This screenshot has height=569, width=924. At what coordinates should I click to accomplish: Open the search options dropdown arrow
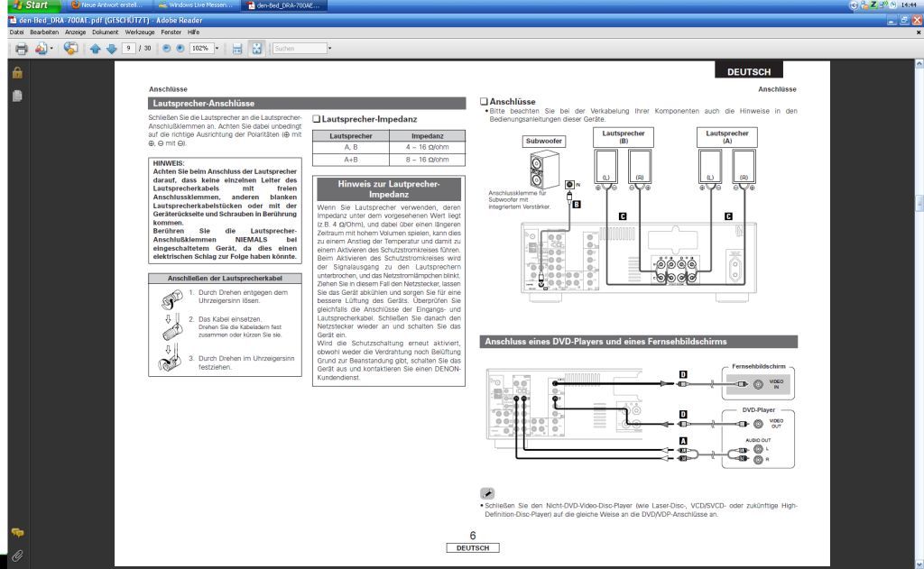tap(330, 49)
